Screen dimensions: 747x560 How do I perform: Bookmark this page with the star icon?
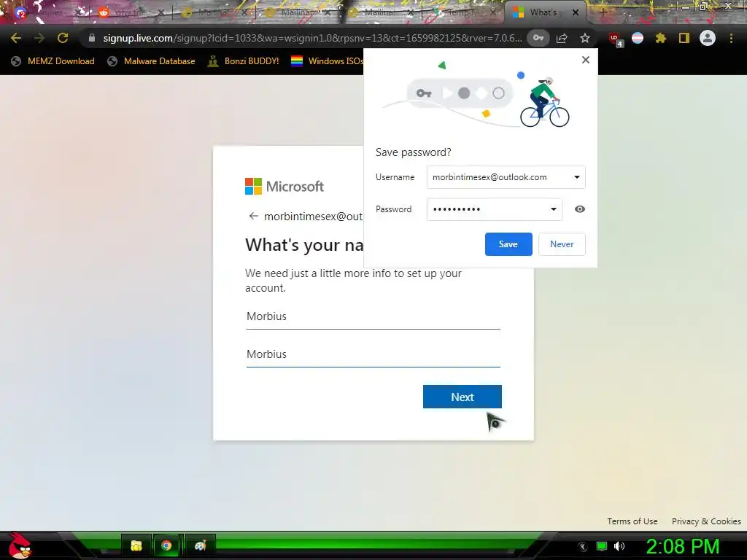click(x=585, y=38)
